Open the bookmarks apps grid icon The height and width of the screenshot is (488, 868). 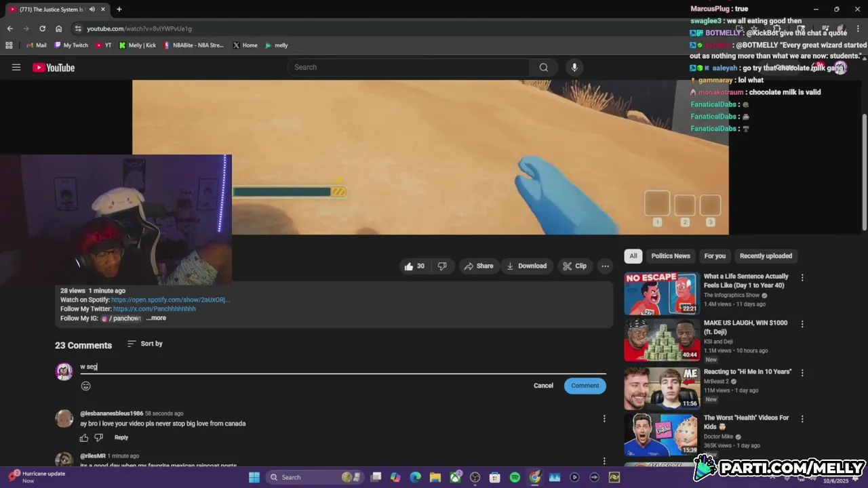click(9, 45)
